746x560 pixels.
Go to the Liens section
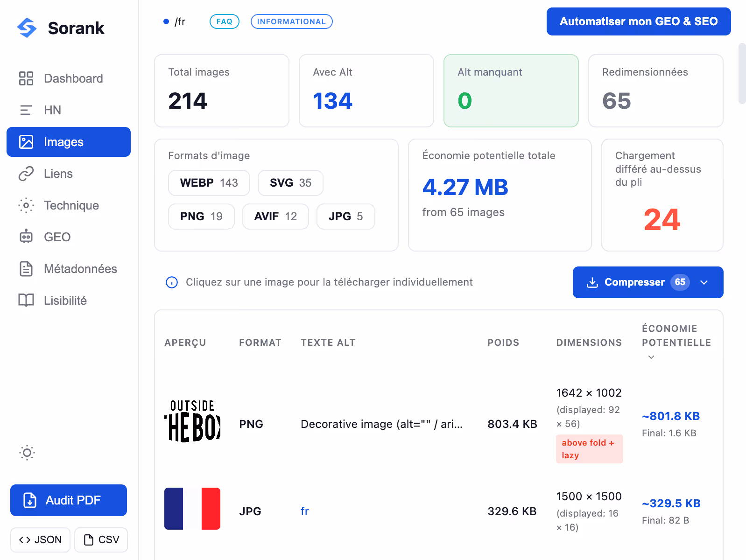point(69,174)
